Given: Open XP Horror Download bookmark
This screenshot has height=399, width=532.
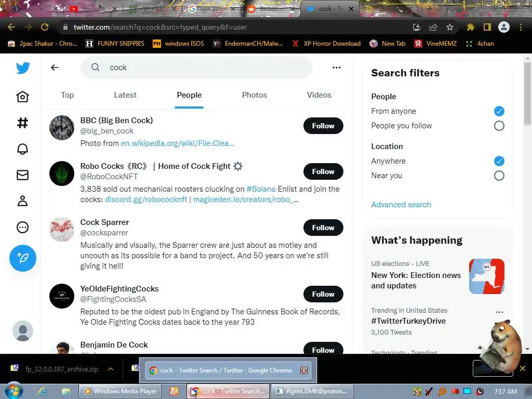Looking at the screenshot, I should pos(326,44).
